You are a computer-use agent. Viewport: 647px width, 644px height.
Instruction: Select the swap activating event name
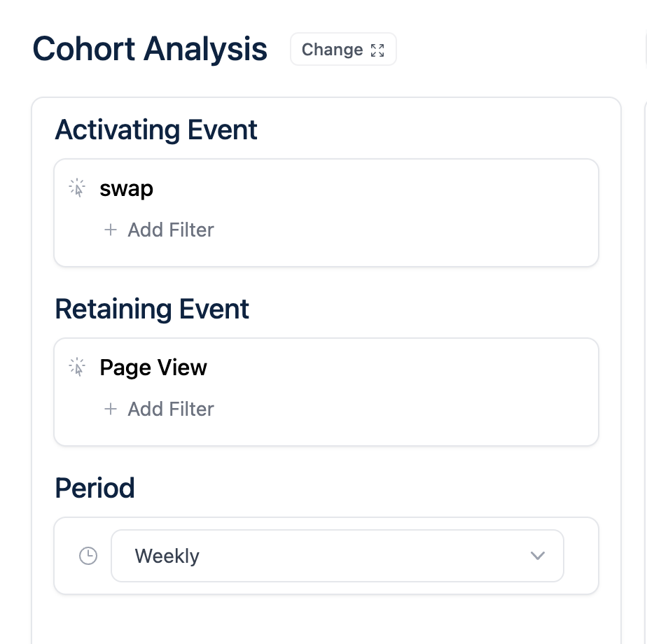(x=126, y=189)
